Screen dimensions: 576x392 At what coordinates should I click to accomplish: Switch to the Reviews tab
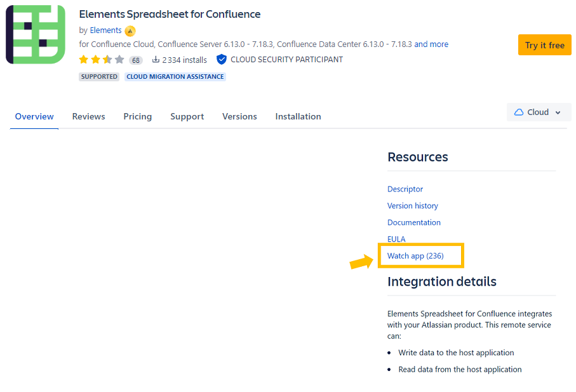pos(88,117)
